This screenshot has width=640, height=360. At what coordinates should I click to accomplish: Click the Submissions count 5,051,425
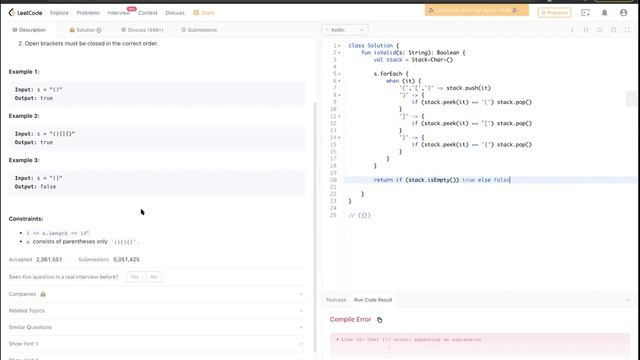[127, 260]
